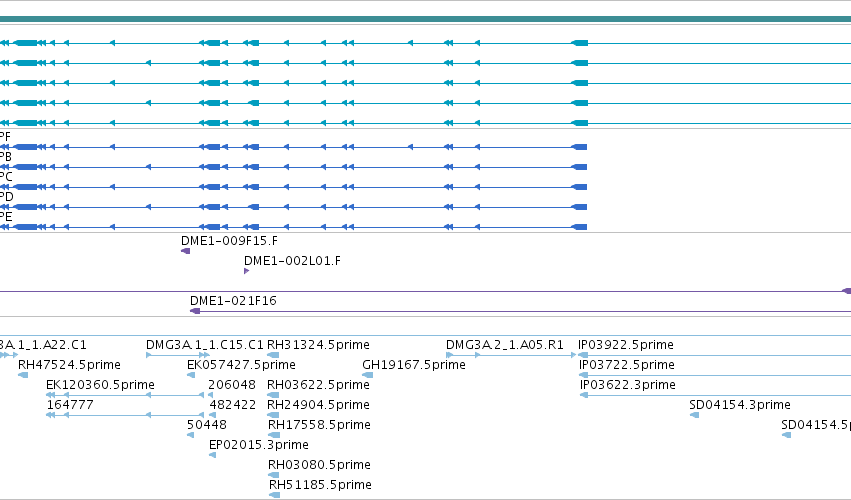
Task: Select the RH17558.5prime label
Action: (320, 425)
